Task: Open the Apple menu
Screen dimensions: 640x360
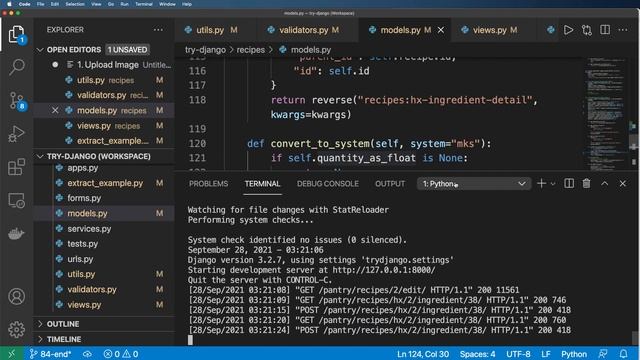Action: pyautogui.click(x=9, y=4)
